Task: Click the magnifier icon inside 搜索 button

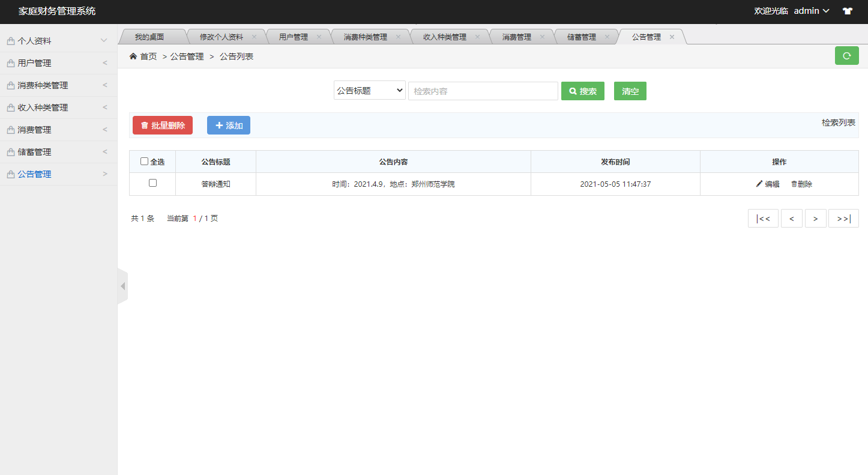Action: [x=572, y=91]
